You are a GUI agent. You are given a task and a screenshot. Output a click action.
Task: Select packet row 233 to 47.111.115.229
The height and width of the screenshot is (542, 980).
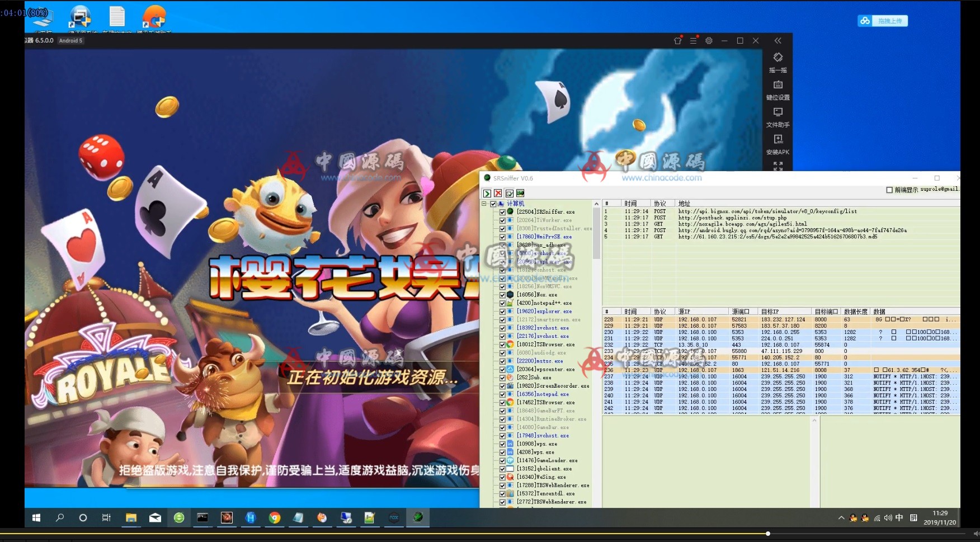coord(781,351)
